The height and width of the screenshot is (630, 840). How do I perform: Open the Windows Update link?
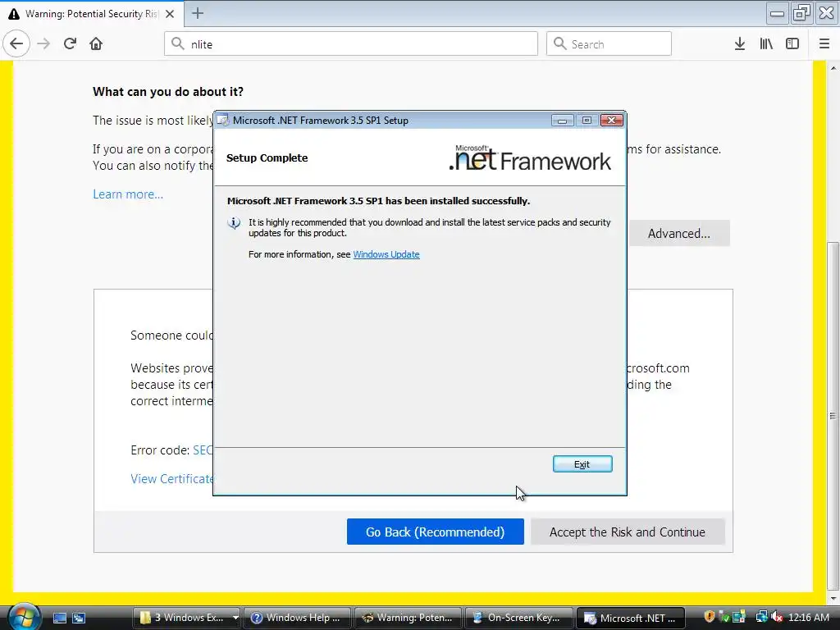point(386,254)
